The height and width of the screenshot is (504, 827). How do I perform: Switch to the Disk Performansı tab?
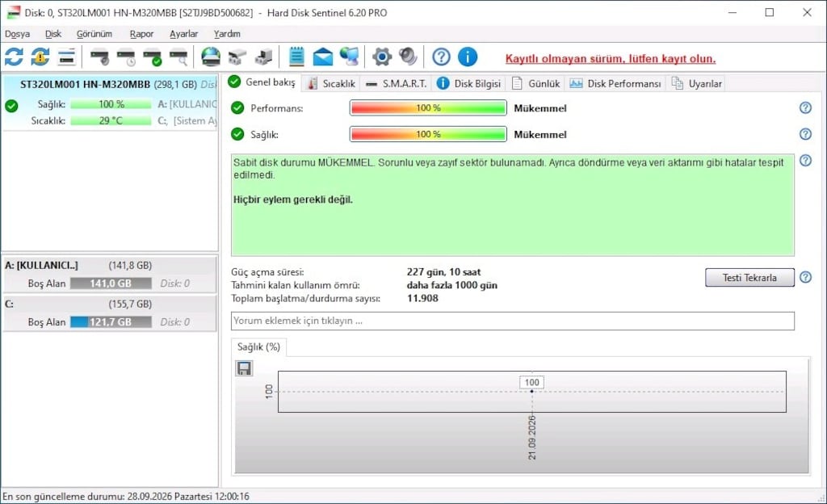[x=615, y=83]
